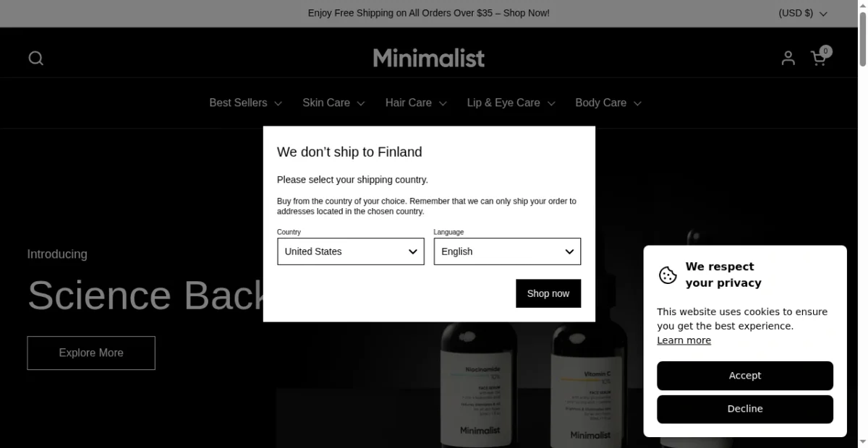Image resolution: width=868 pixels, height=448 pixels.
Task: Expand the (USD $) currency selector
Action: 803,13
